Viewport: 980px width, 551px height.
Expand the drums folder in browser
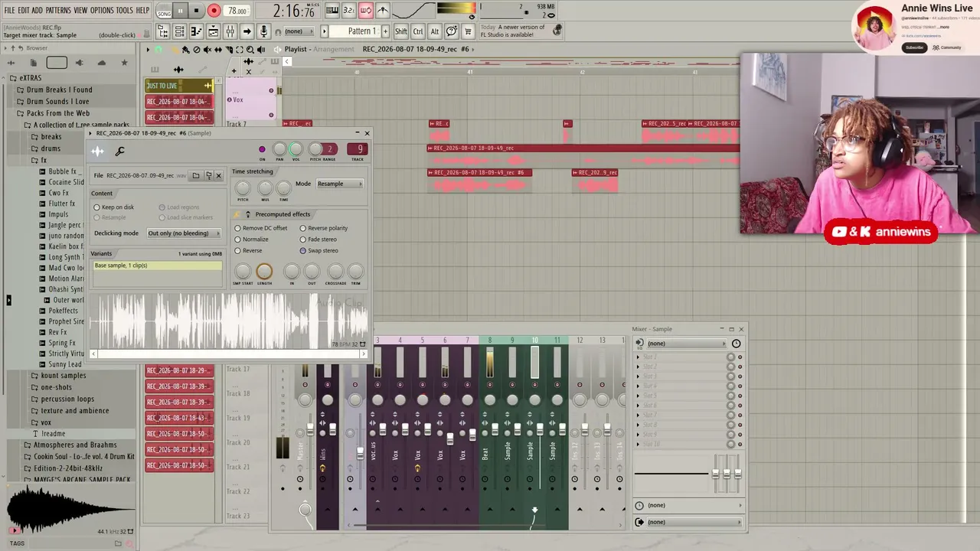51,148
